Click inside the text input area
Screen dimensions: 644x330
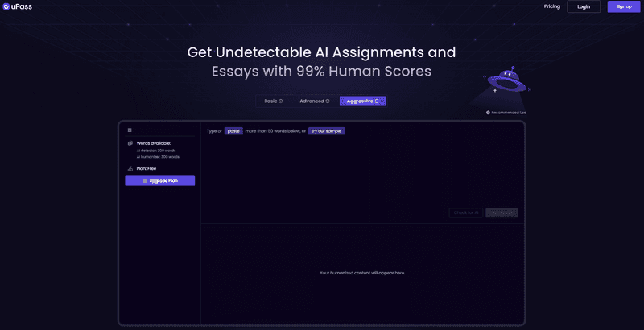362,173
